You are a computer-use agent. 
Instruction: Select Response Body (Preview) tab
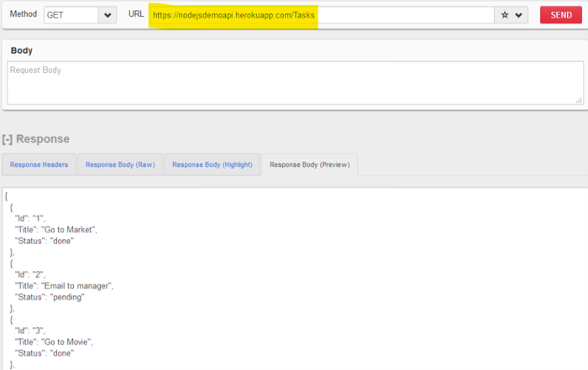tap(310, 164)
